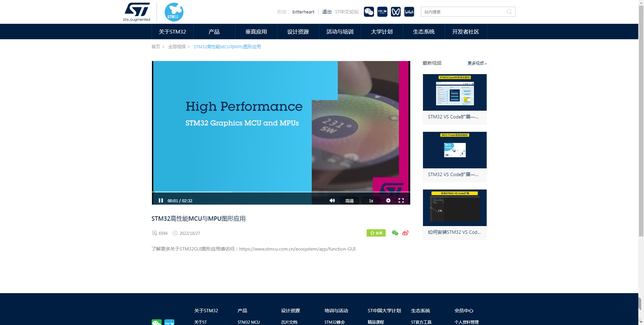Open the 大学计划 navigation menu

click(382, 32)
